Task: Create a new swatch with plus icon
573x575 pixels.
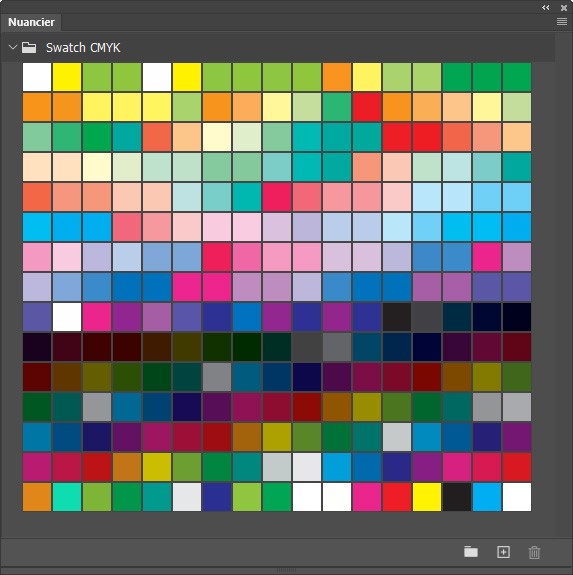Action: (x=503, y=552)
